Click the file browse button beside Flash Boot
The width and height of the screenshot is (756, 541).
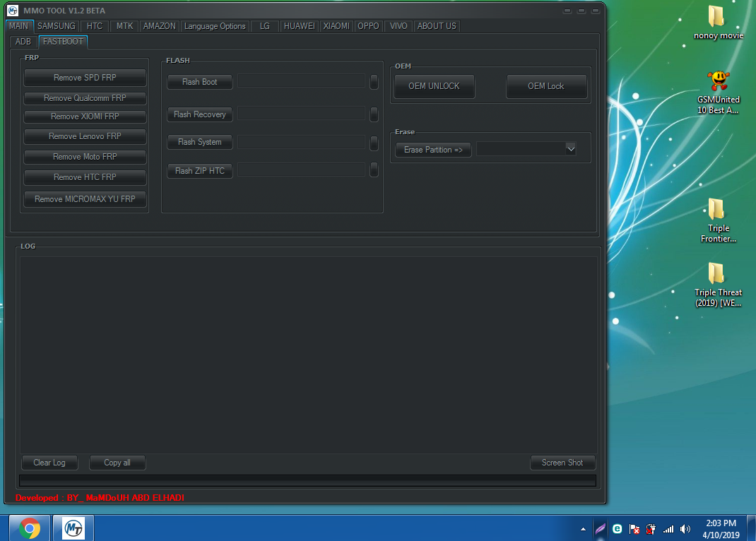point(374,82)
